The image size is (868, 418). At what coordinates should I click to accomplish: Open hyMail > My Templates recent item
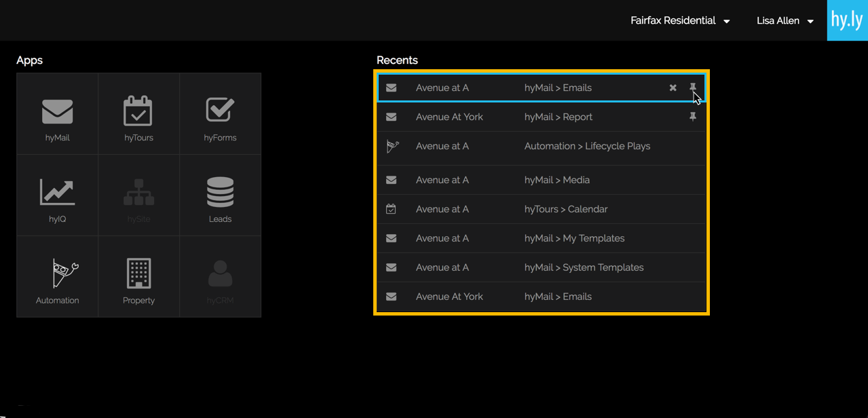(542, 238)
